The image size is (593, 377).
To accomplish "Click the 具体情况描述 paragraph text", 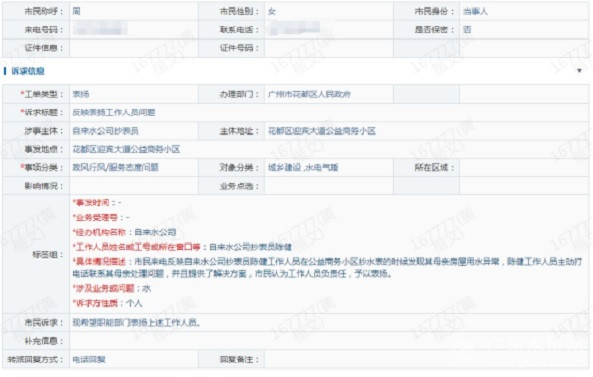I will click(x=328, y=267).
